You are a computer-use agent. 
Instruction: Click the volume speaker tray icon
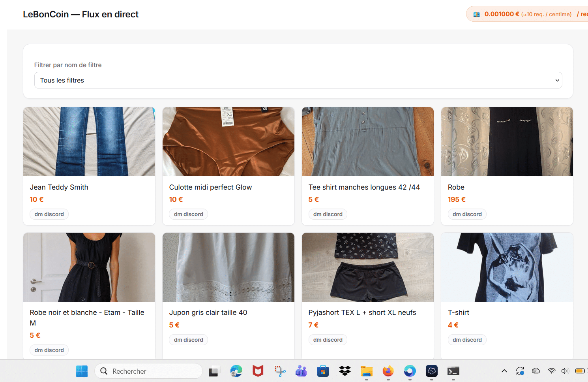565,371
